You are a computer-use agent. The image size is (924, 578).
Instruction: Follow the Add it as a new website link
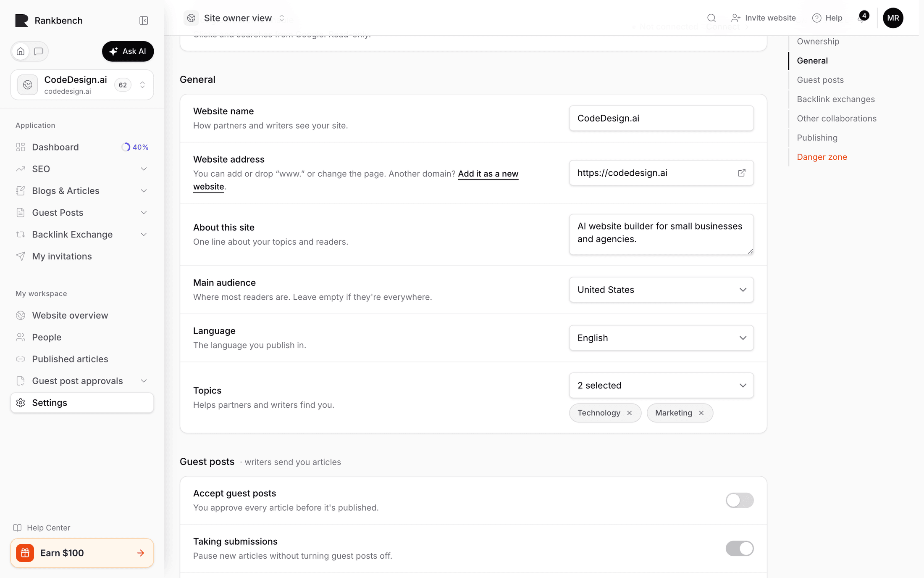click(x=488, y=174)
